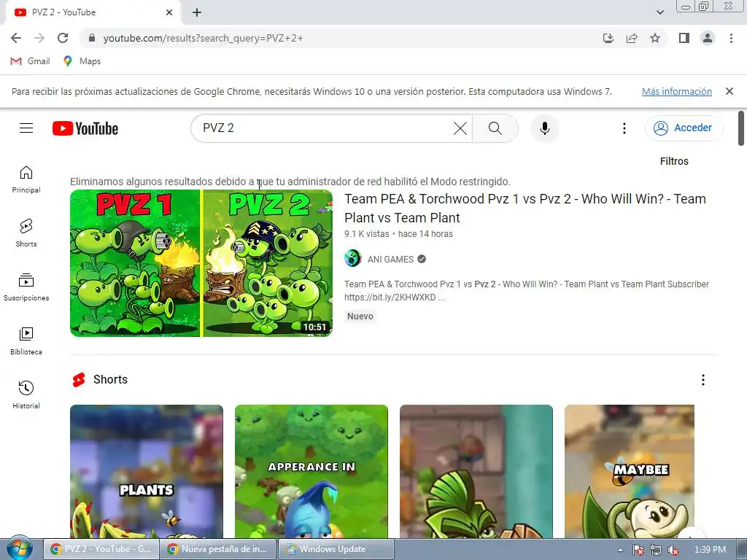This screenshot has width=747, height=560.
Task: Show hidden system tray icons
Action: [620, 550]
